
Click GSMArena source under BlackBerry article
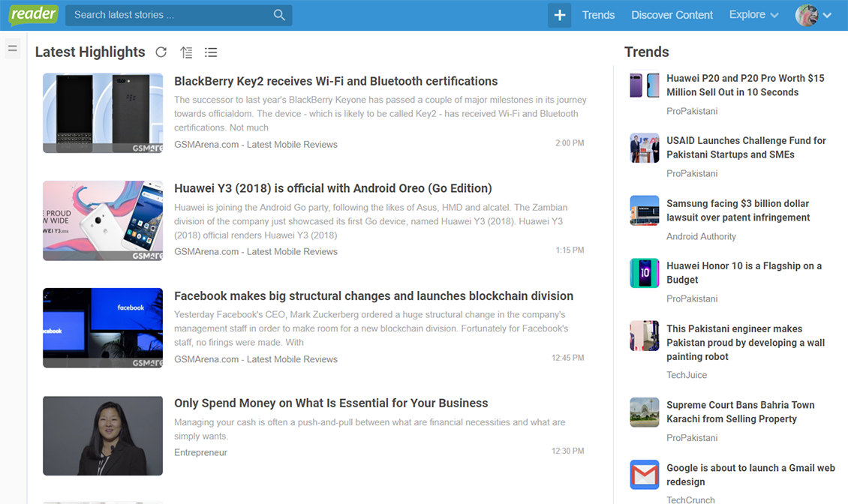pos(256,145)
